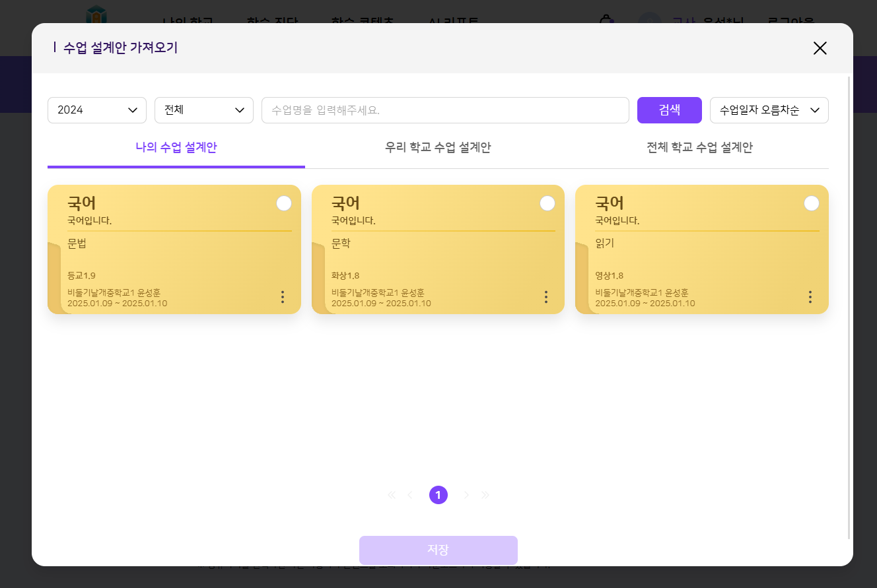Select page 1 in the pagination
The height and width of the screenshot is (588, 877).
coord(438,495)
